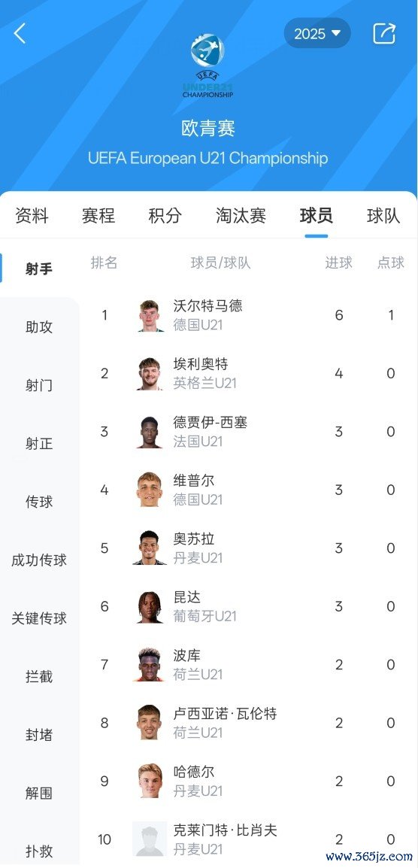Select 助攻 in the sidebar
418x868 pixels.
tap(39, 326)
